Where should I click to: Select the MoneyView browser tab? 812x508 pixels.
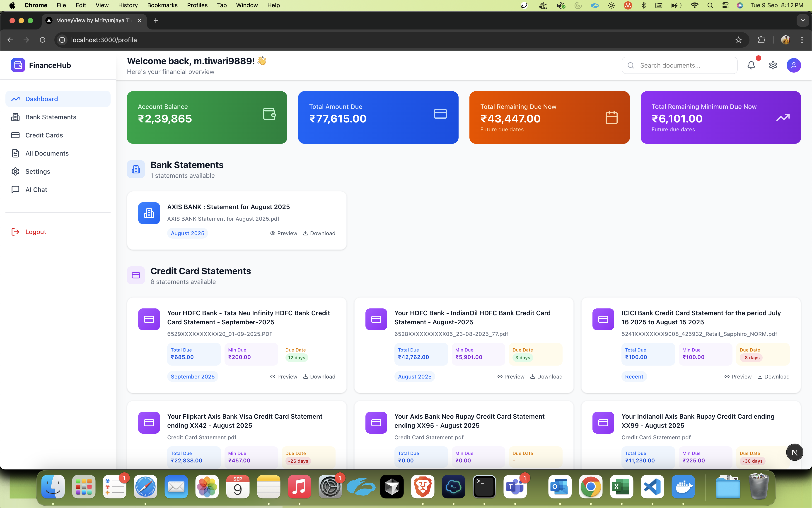pyautogui.click(x=94, y=20)
